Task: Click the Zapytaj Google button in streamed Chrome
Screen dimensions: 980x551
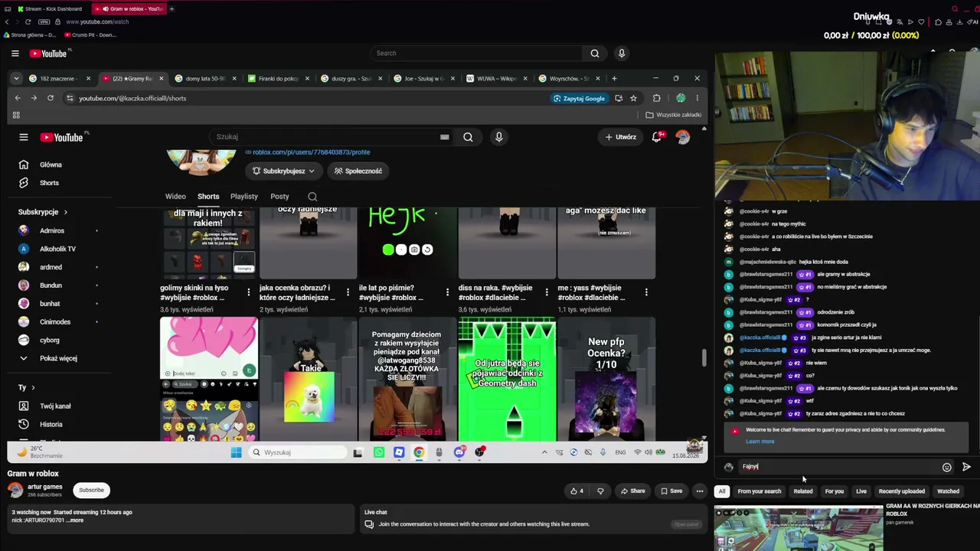Action: click(x=579, y=98)
